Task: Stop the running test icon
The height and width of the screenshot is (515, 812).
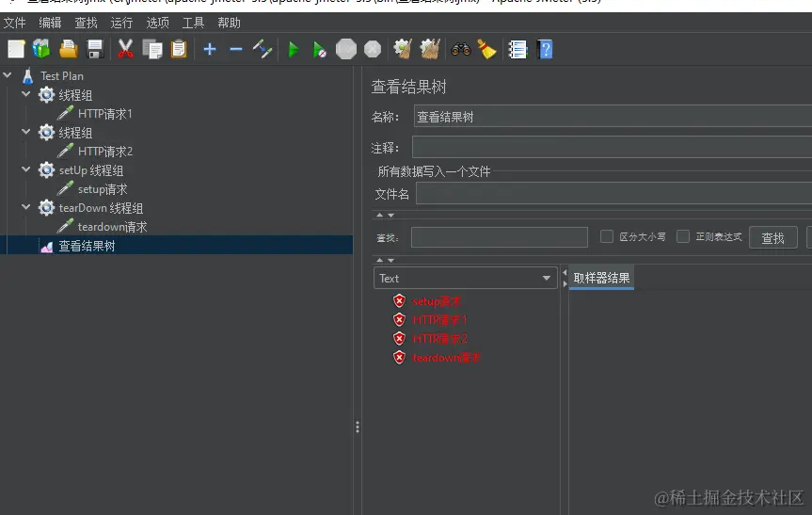Action: [x=346, y=49]
